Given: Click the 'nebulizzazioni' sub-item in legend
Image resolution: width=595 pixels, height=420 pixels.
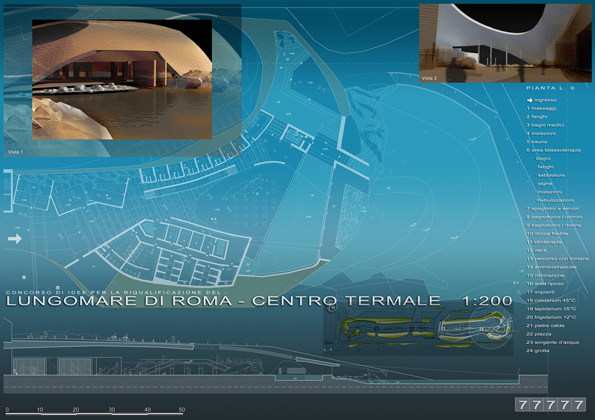Looking at the screenshot, I should 556,200.
